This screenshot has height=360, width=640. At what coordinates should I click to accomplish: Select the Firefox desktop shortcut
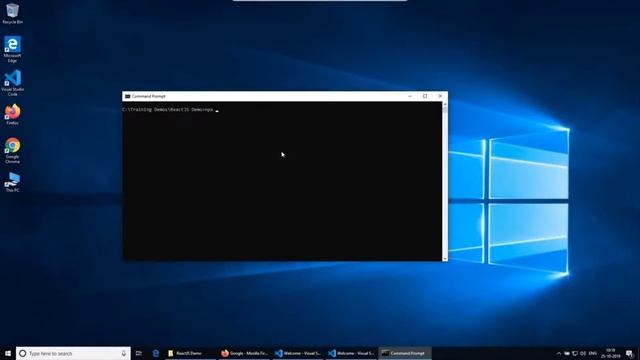(x=12, y=114)
